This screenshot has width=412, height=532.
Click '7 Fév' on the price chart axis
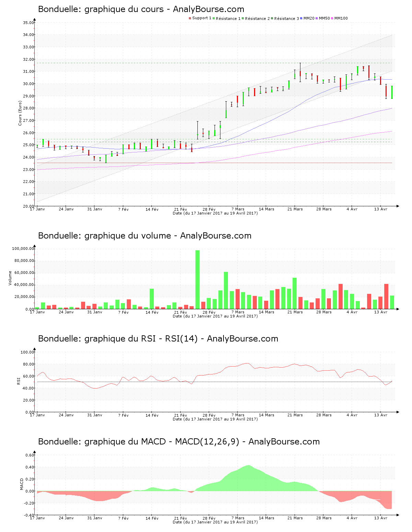(123, 209)
